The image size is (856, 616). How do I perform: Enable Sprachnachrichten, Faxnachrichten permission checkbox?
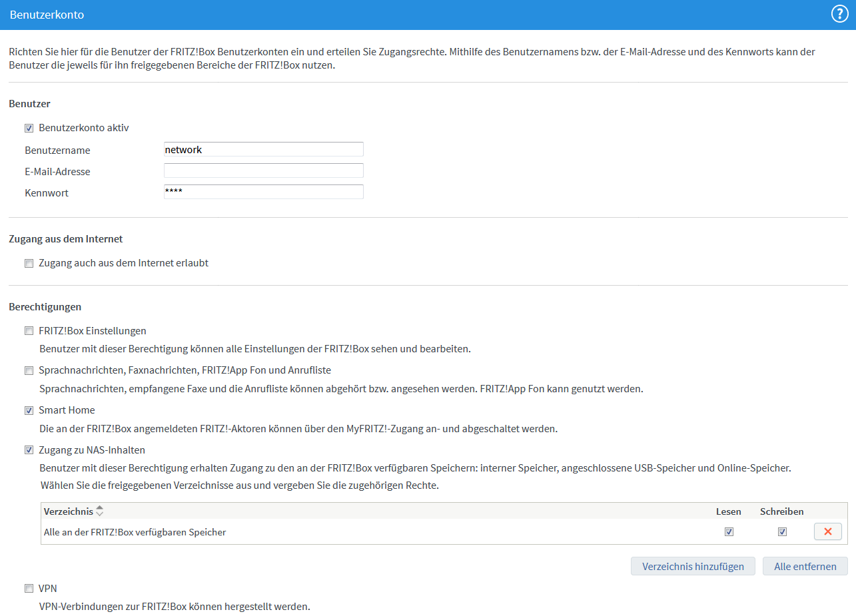tap(29, 370)
